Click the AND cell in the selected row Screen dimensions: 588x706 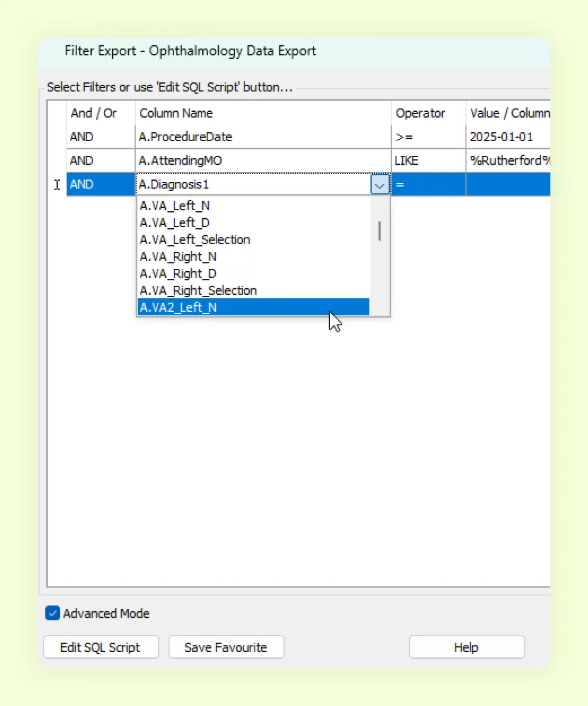coord(101,185)
